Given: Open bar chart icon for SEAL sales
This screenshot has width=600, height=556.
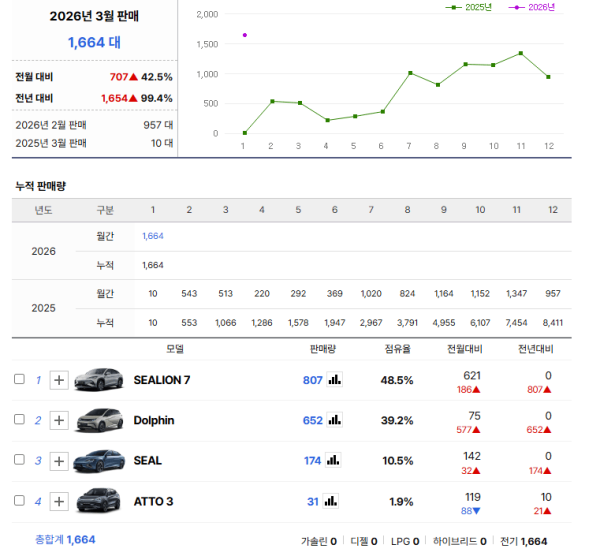Looking at the screenshot, I should point(334,460).
